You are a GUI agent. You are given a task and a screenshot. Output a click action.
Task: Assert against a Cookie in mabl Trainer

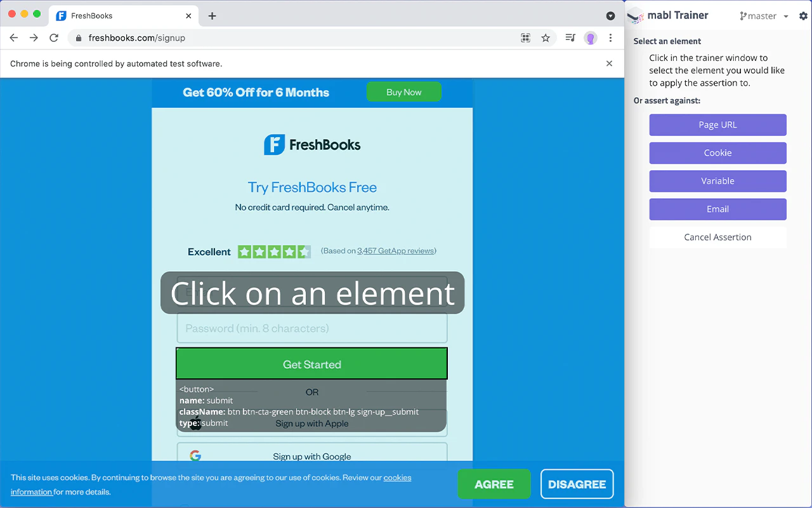pos(717,152)
